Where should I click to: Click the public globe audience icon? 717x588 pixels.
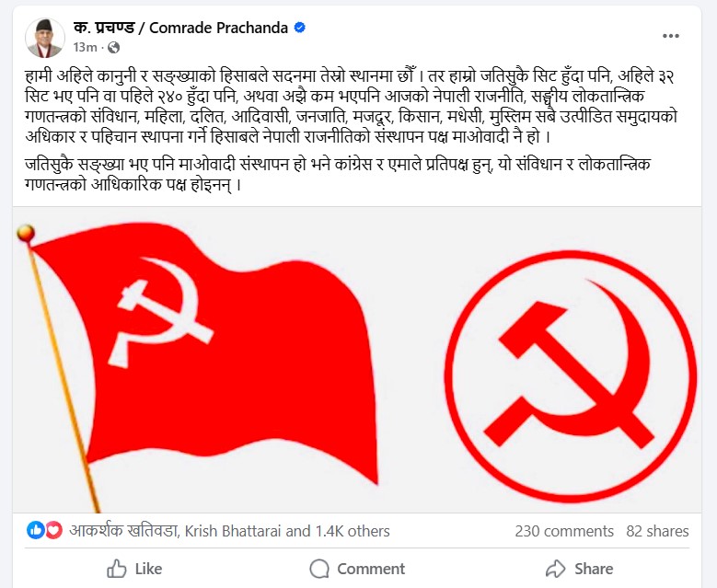point(113,48)
